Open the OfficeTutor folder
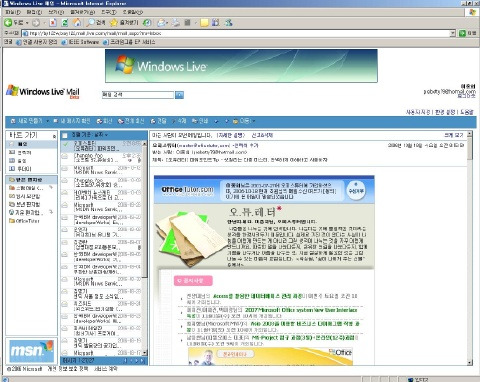Screen dimensions: 480x382 coord(24,221)
